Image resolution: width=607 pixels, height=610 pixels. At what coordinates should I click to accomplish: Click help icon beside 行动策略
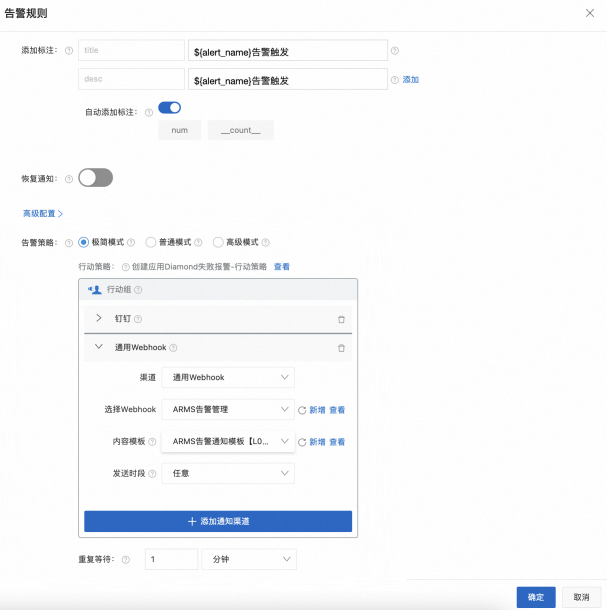coord(125,267)
